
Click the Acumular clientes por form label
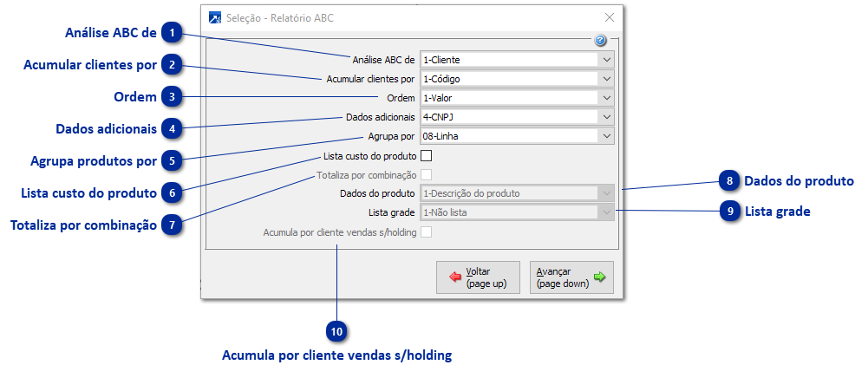tap(371, 79)
